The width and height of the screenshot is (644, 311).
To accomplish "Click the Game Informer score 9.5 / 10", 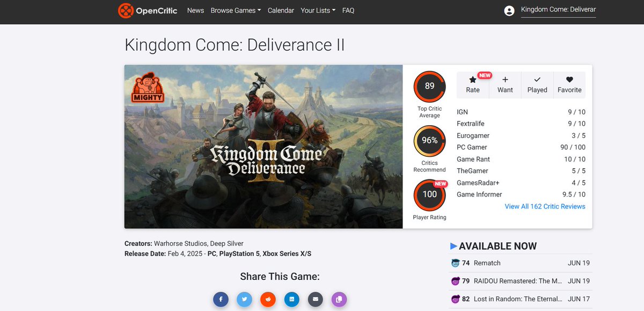I will click(574, 194).
